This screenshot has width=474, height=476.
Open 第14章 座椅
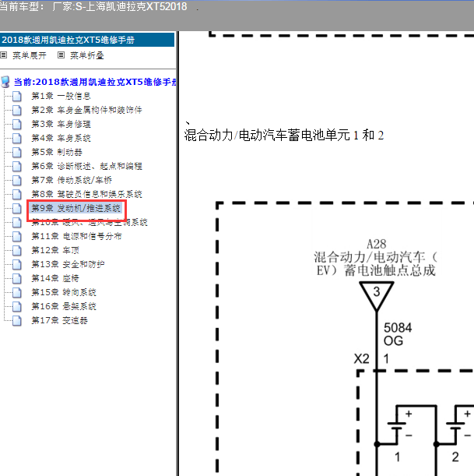[55, 278]
